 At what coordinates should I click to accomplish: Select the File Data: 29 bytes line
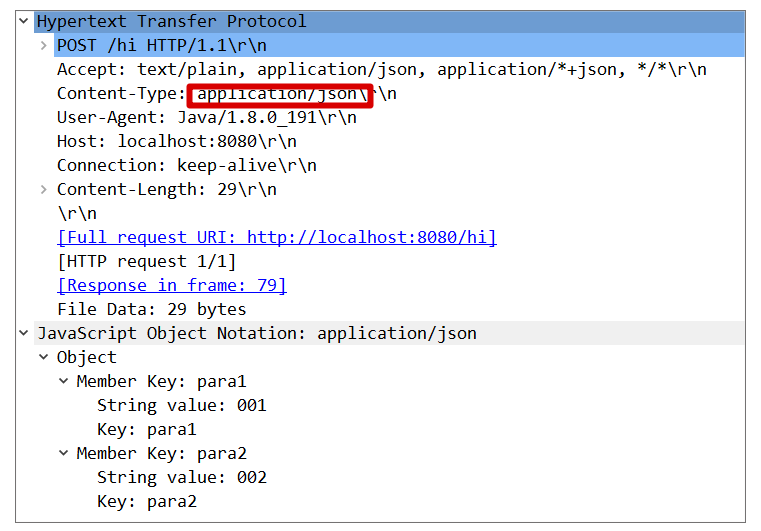pos(151,309)
